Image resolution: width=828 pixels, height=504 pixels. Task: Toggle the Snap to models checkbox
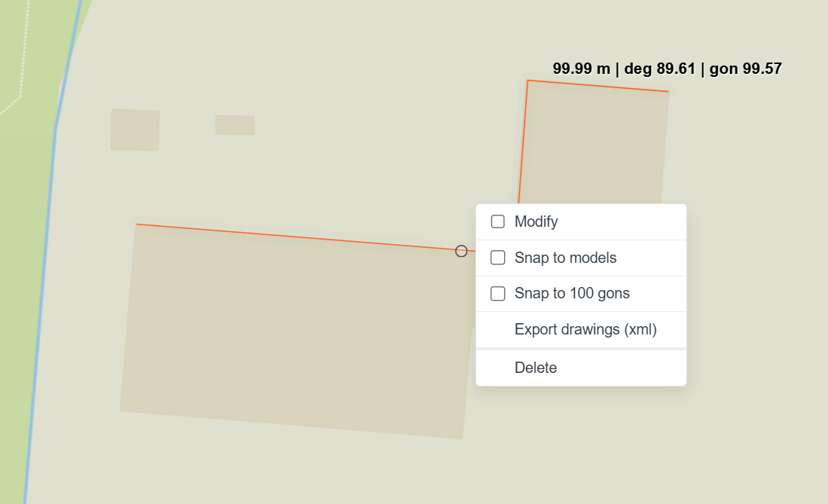tap(497, 258)
